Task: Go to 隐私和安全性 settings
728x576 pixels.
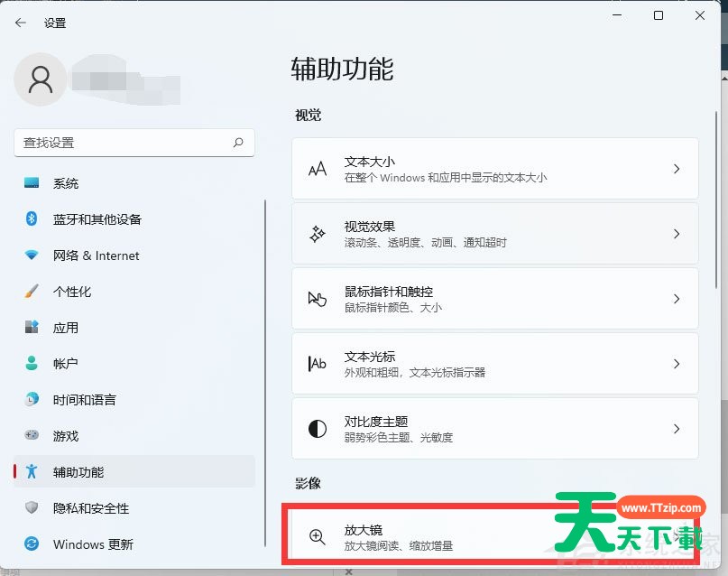Action: point(90,508)
